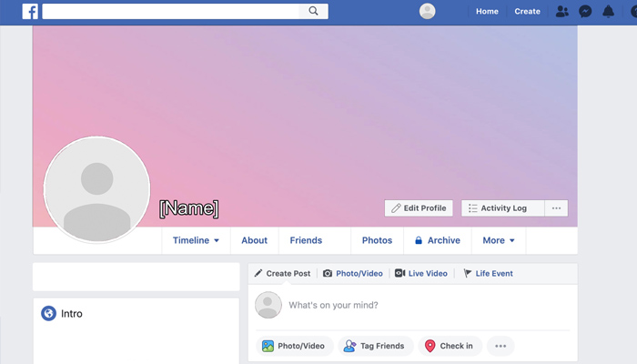Go to the Photos tab

click(x=377, y=240)
